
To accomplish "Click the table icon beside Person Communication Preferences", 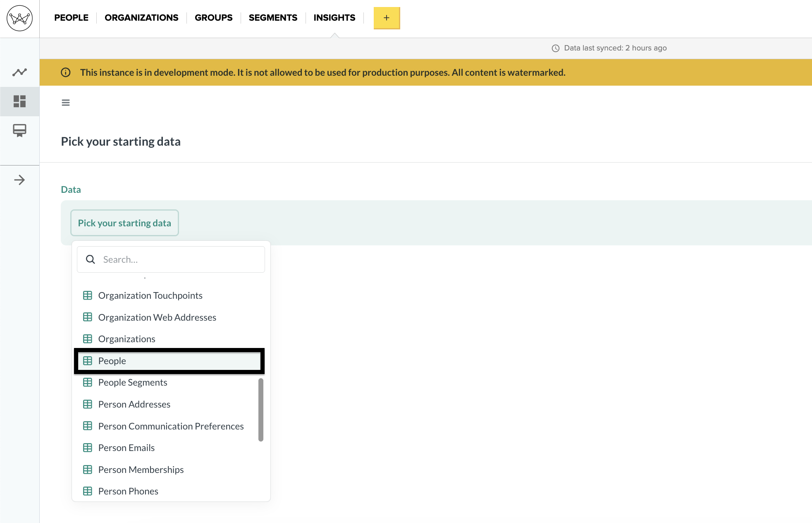I will [88, 426].
